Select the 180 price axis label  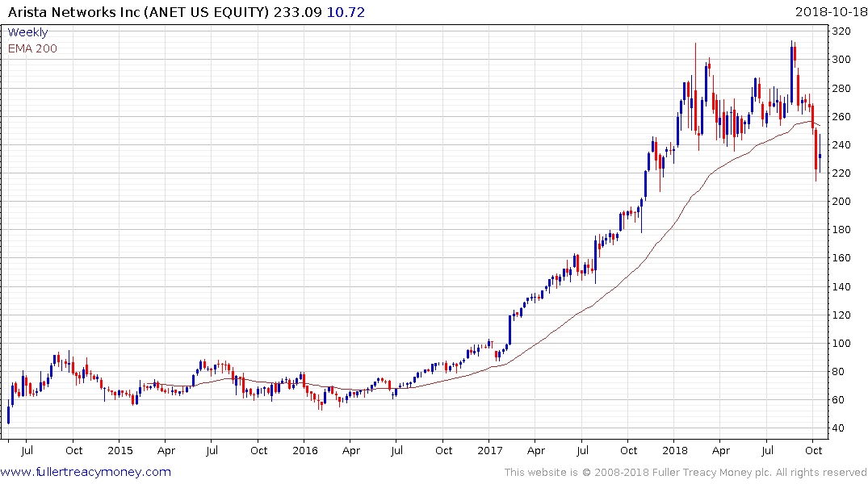coord(841,230)
